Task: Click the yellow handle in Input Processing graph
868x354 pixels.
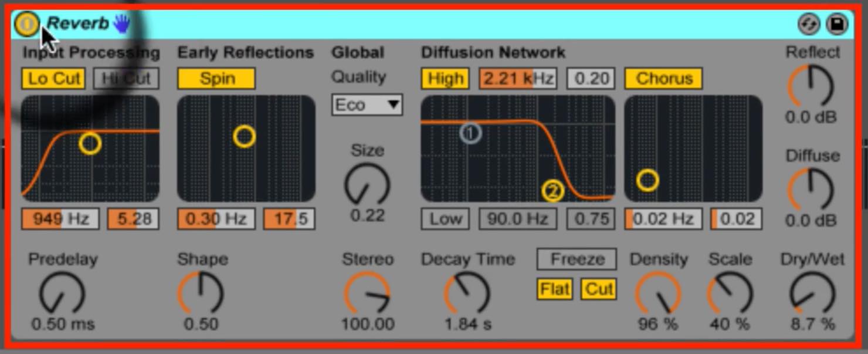Action: pyautogui.click(x=90, y=143)
